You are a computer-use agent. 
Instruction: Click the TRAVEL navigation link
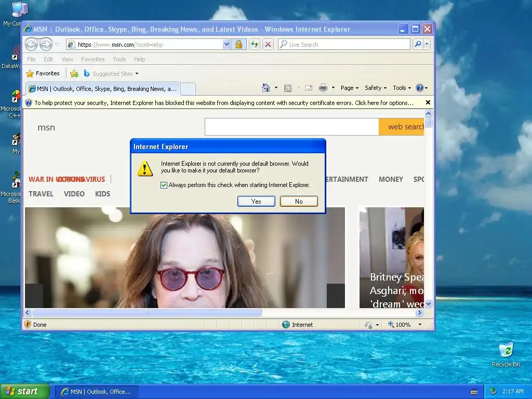click(41, 194)
